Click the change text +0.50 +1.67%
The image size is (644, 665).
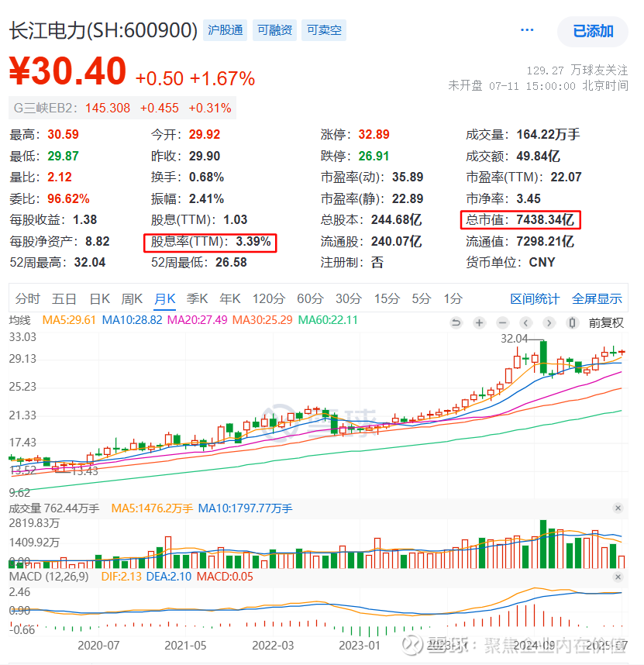pos(195,78)
